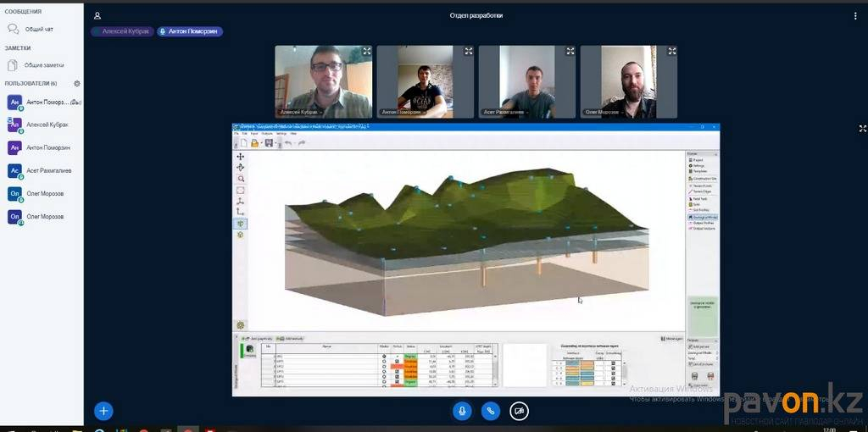Toggle the webcam sharing button

tap(519, 411)
